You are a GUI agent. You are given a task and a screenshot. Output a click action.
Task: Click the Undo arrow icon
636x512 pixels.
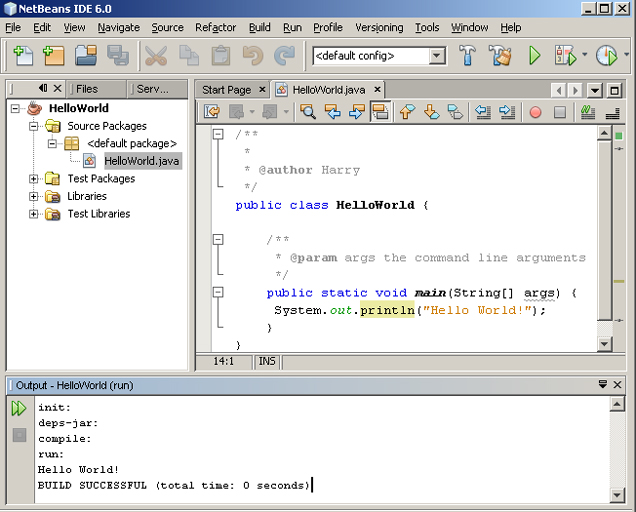253,56
